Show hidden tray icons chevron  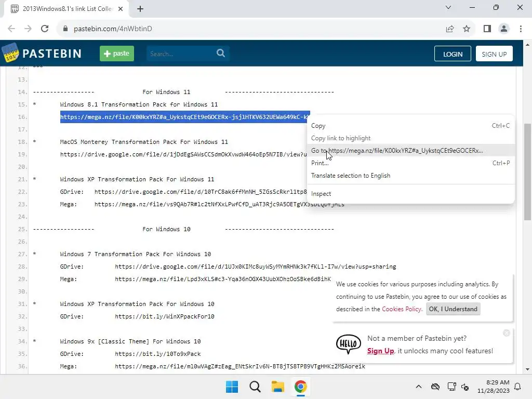419,387
